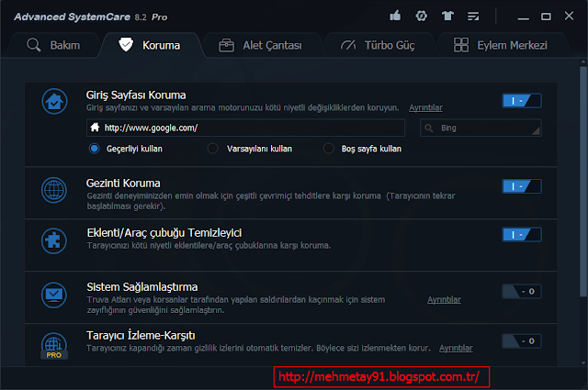Image resolution: width=588 pixels, height=390 pixels.
Task: Click the Giriş Sayfası Koruma house icon
Action: tap(54, 101)
